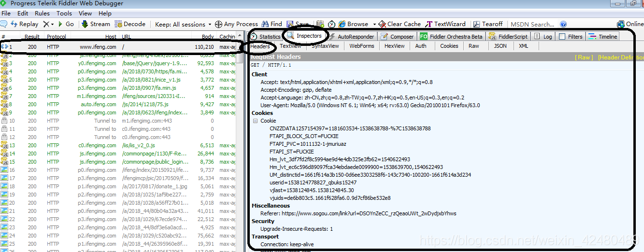The width and height of the screenshot is (644, 252).
Task: Switch to the Statistics tab
Action: (265, 37)
